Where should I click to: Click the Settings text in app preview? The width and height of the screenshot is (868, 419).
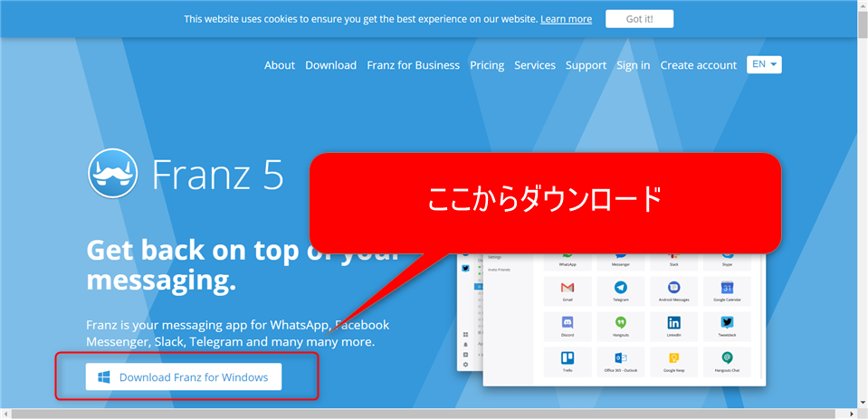(494, 256)
